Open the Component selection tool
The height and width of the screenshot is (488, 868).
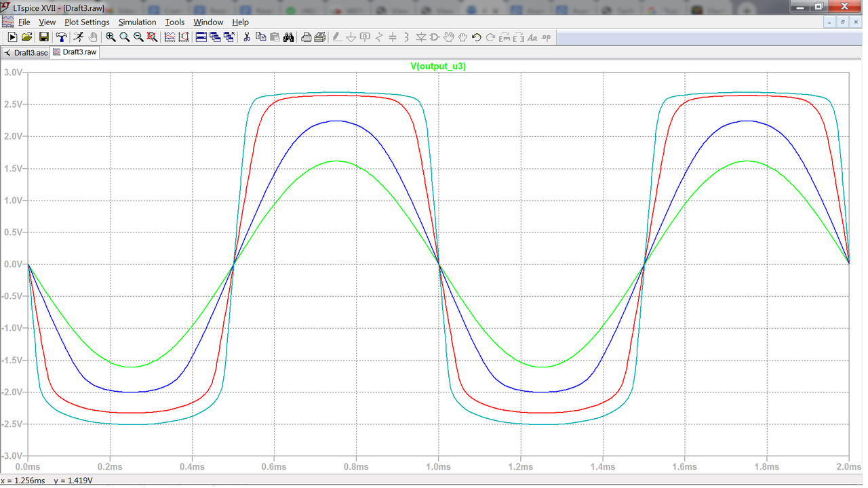click(433, 37)
